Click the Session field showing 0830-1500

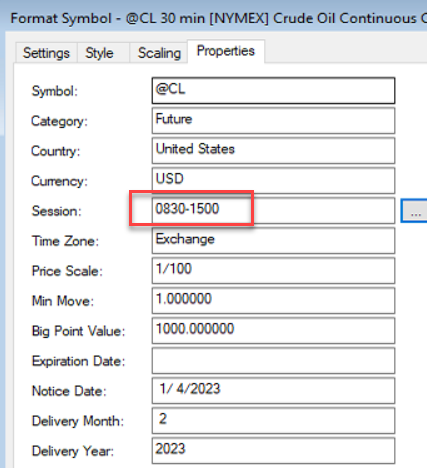273,211
